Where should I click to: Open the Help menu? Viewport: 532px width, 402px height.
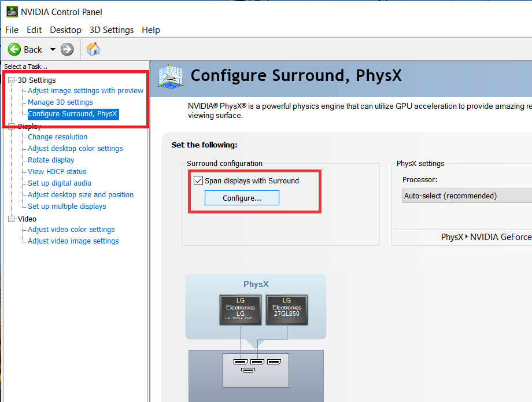151,30
